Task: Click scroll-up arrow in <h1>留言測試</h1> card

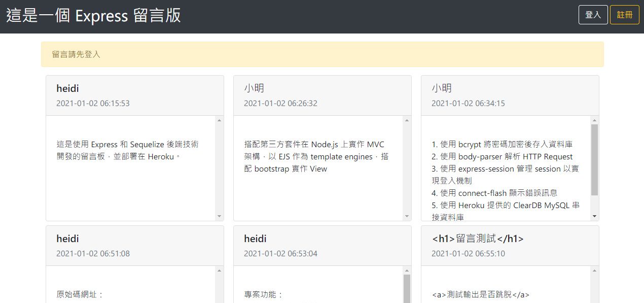Action: coord(594,271)
